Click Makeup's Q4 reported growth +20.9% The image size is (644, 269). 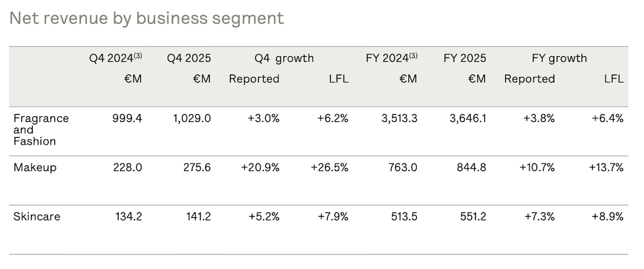tap(259, 167)
